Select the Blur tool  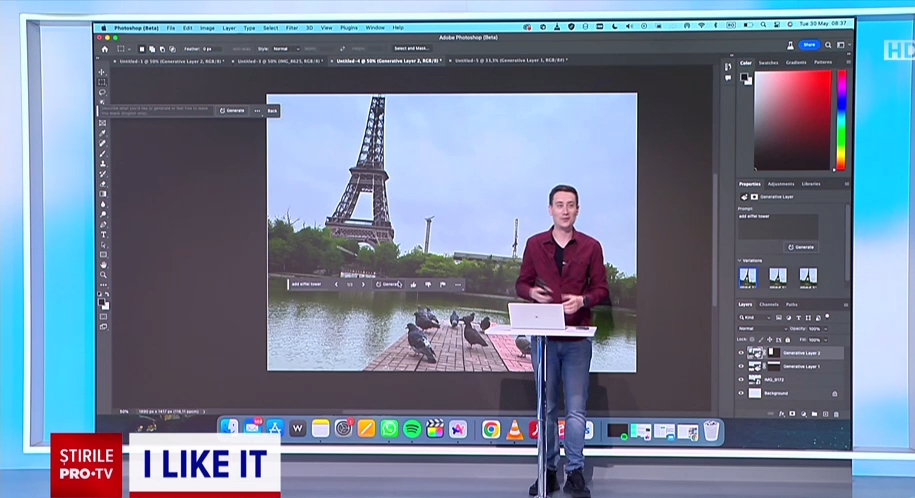click(103, 204)
